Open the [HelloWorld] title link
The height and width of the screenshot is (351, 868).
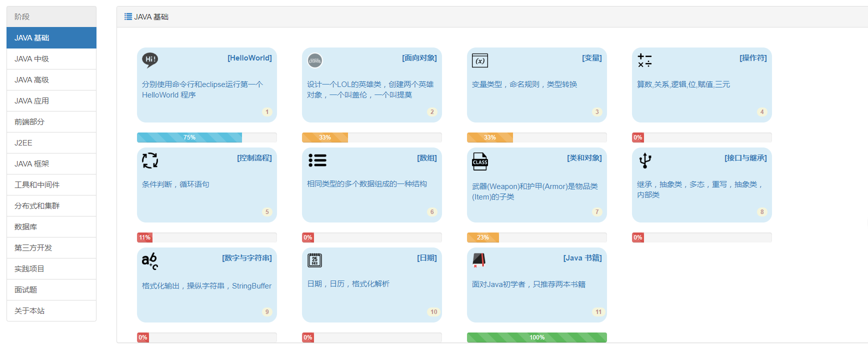(x=249, y=58)
